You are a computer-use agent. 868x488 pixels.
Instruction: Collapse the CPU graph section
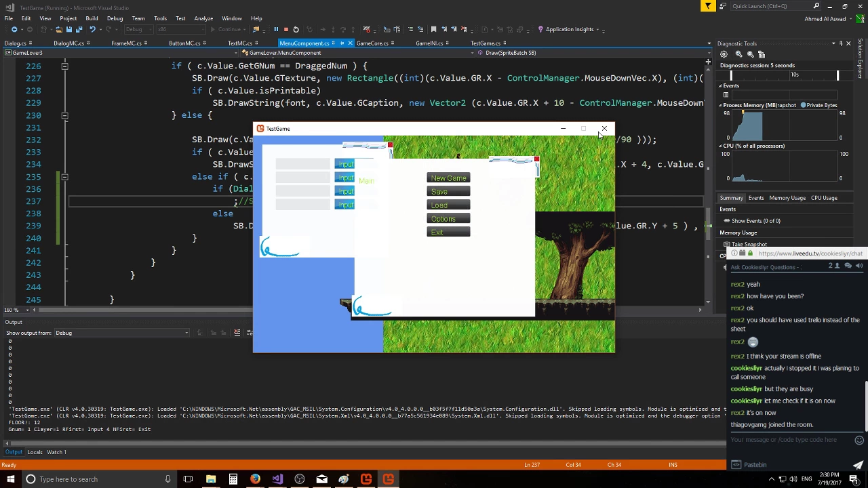point(721,146)
